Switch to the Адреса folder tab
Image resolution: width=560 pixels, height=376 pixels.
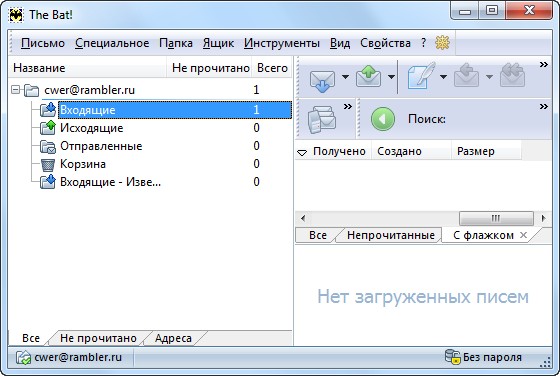[173, 338]
